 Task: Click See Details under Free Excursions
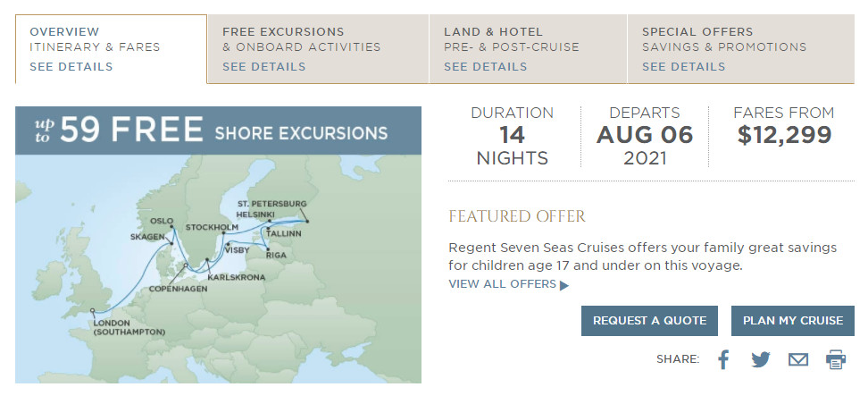click(263, 66)
